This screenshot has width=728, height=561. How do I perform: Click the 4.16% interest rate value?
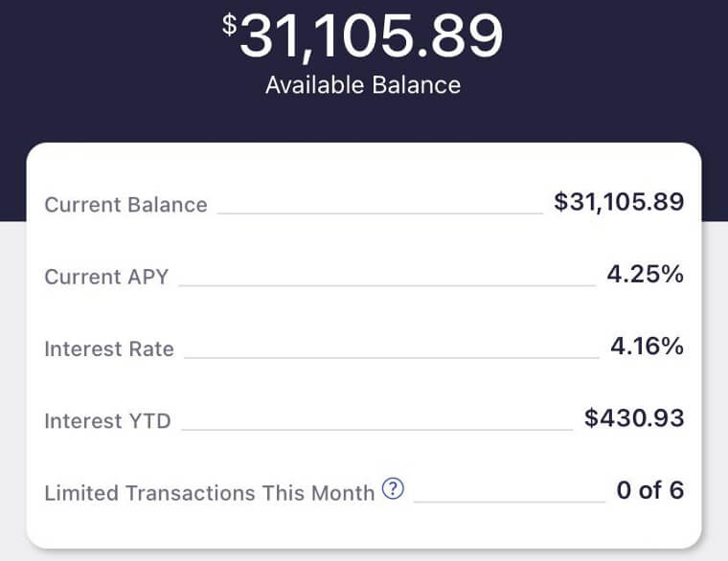tap(647, 347)
